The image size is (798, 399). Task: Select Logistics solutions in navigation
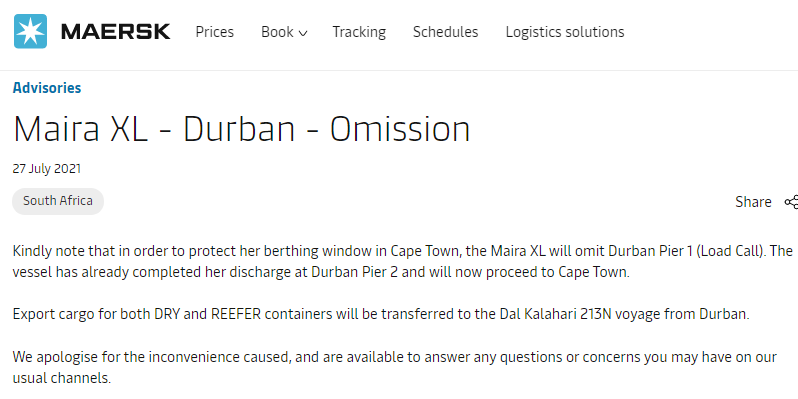(565, 32)
